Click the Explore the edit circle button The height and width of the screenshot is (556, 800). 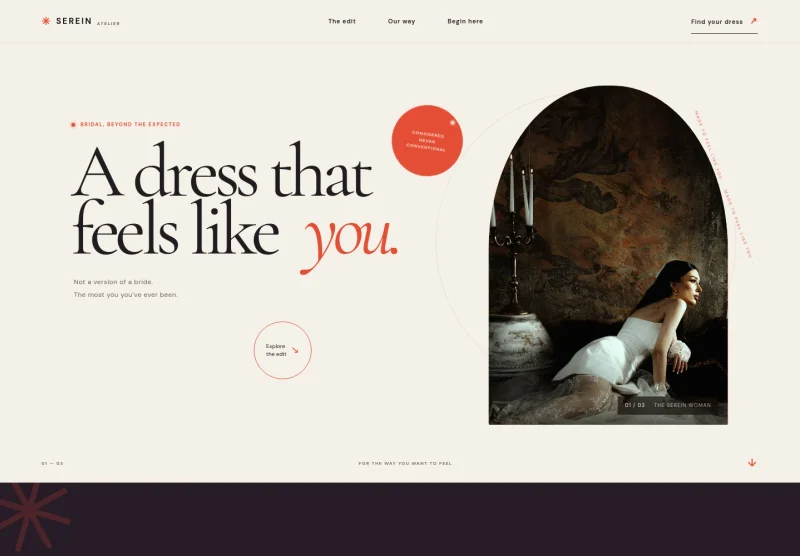[283, 350]
